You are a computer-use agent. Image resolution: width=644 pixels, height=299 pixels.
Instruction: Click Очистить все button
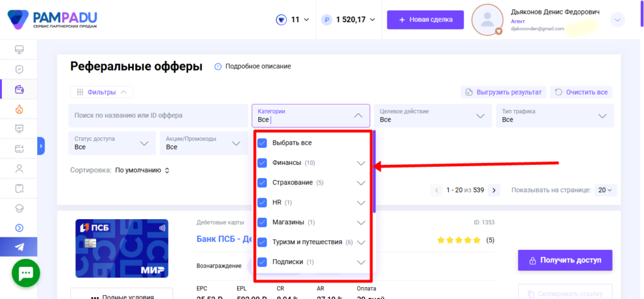click(x=581, y=92)
